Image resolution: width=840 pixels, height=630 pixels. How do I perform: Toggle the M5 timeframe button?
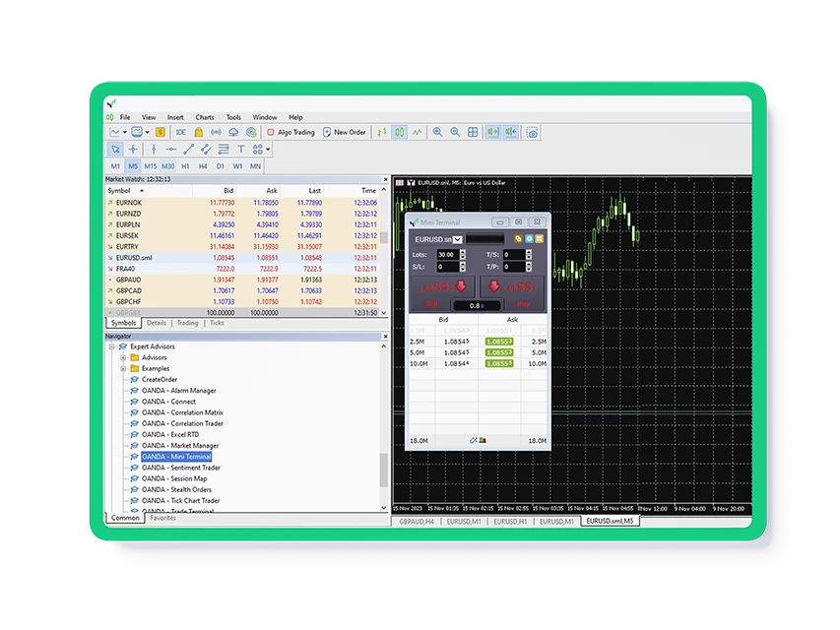tap(133, 166)
